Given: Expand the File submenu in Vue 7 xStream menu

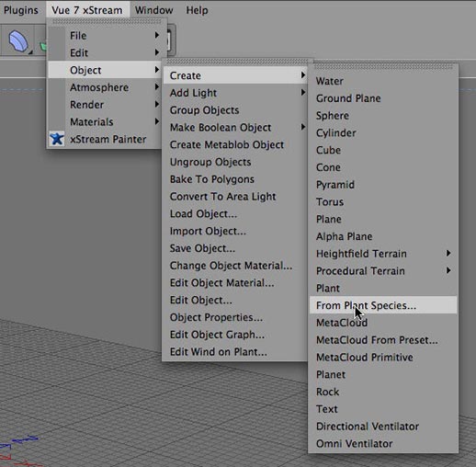Looking at the screenshot, I should (105, 36).
